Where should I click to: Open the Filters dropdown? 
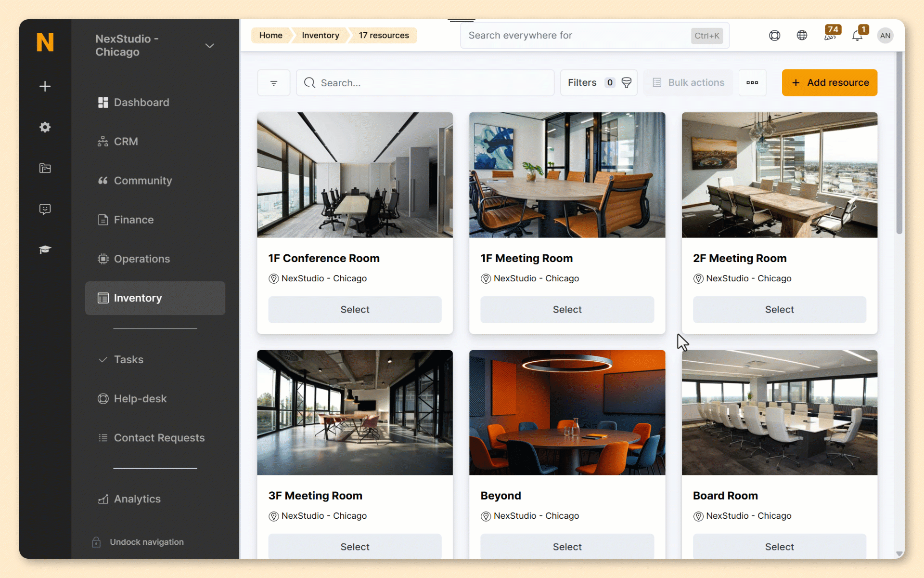(x=599, y=83)
